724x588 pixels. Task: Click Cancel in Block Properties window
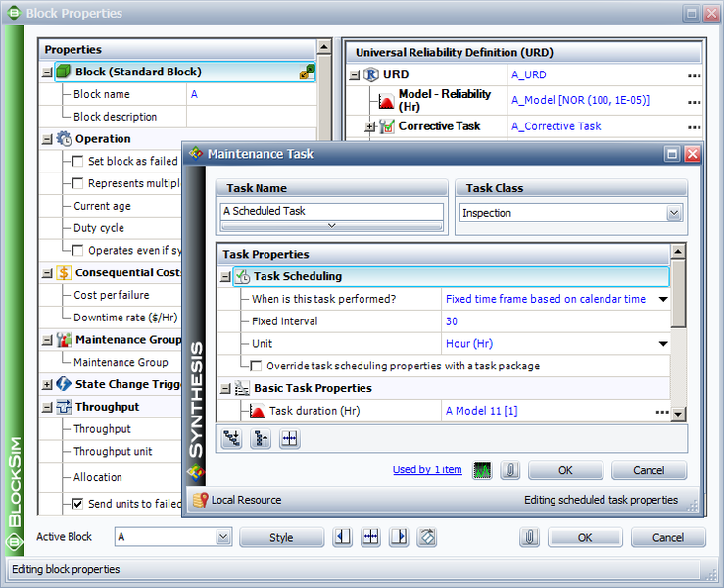click(668, 537)
